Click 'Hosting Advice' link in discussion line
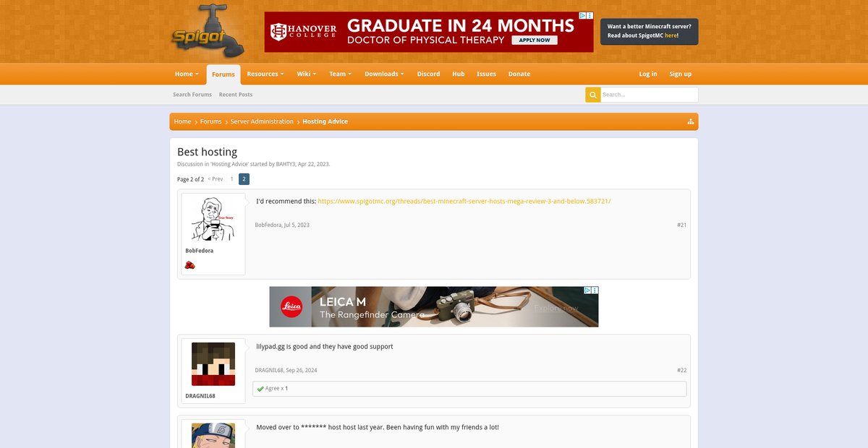The width and height of the screenshot is (868, 448). click(x=229, y=164)
